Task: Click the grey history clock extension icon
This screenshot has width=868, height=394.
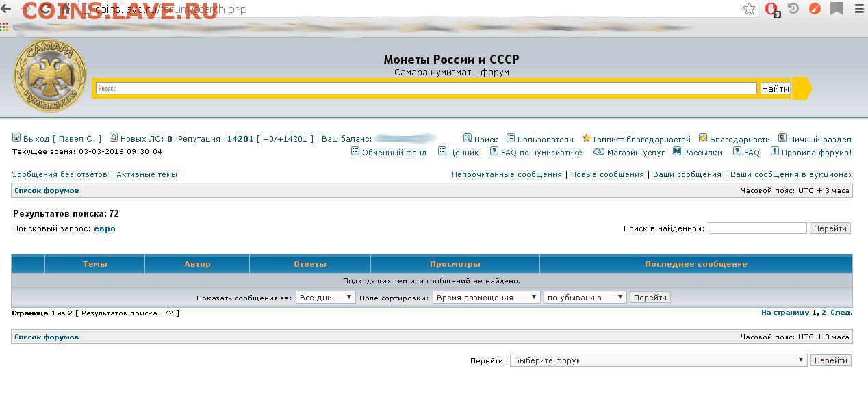Action: pos(794,8)
